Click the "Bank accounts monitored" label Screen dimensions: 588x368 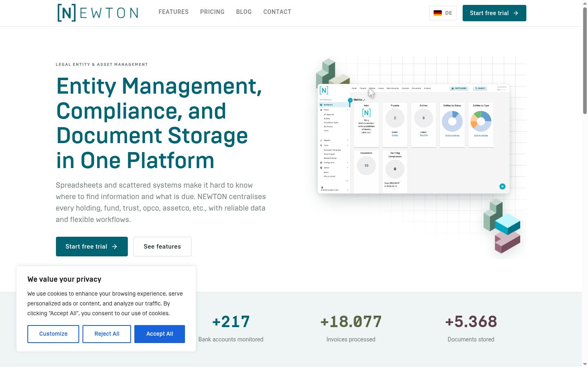[x=231, y=339]
